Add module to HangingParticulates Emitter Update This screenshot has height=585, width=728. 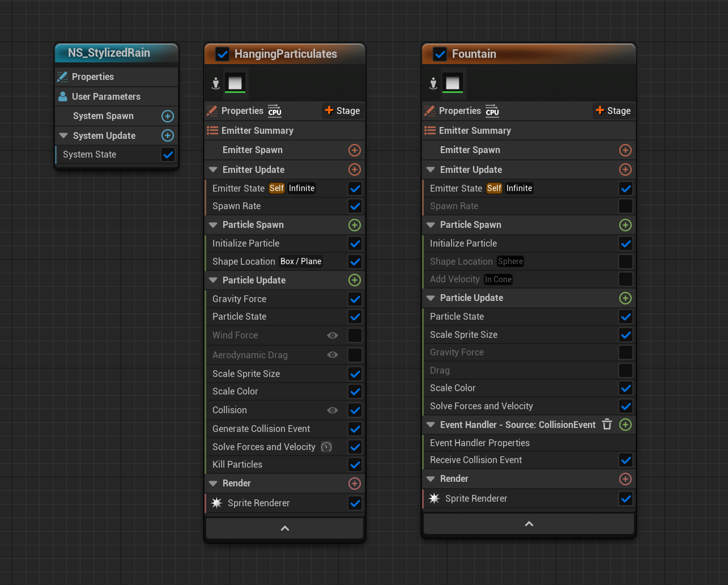coord(355,169)
